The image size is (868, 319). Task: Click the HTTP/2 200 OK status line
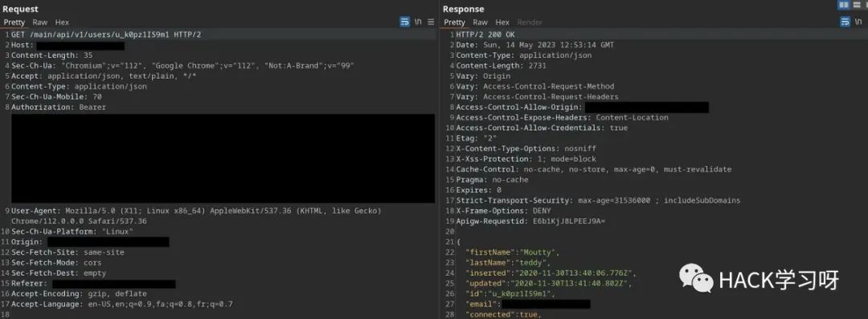coord(485,35)
